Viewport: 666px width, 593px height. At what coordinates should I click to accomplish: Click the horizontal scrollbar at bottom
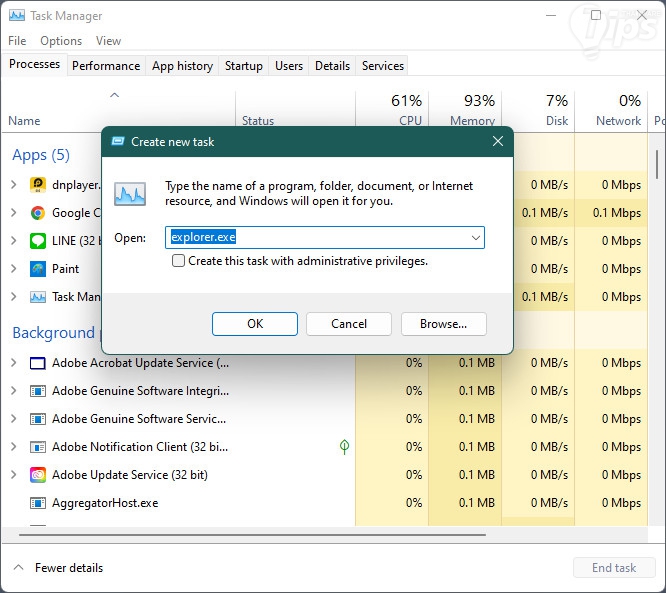[x=252, y=535]
